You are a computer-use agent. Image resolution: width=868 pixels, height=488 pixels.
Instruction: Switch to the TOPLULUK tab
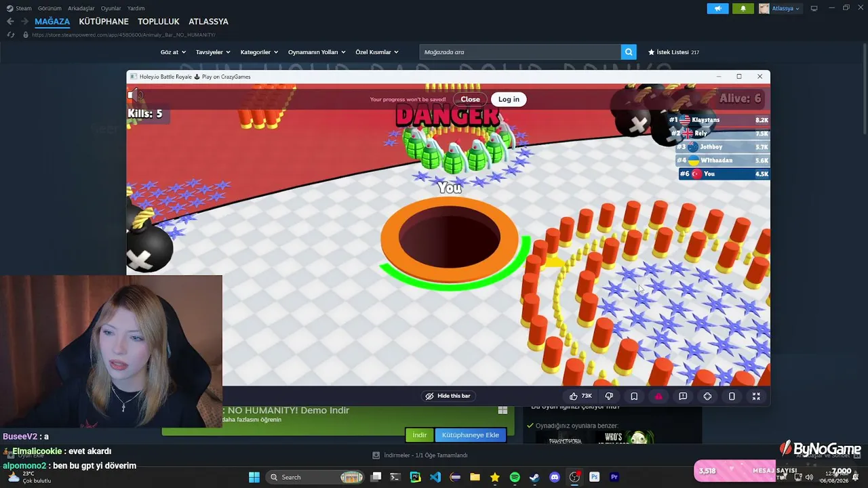pyautogui.click(x=159, y=22)
